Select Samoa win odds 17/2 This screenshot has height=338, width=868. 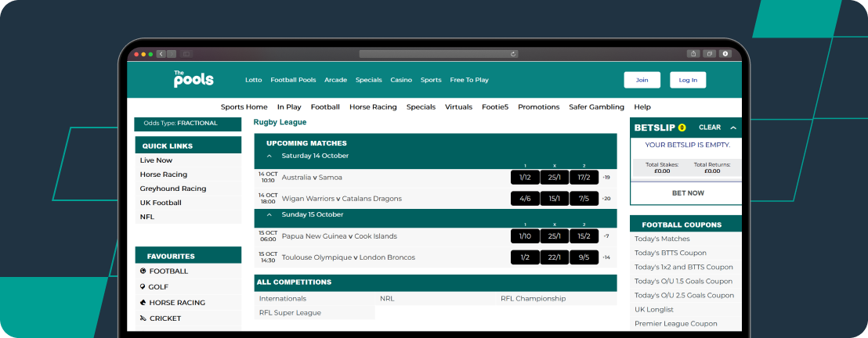tap(584, 178)
